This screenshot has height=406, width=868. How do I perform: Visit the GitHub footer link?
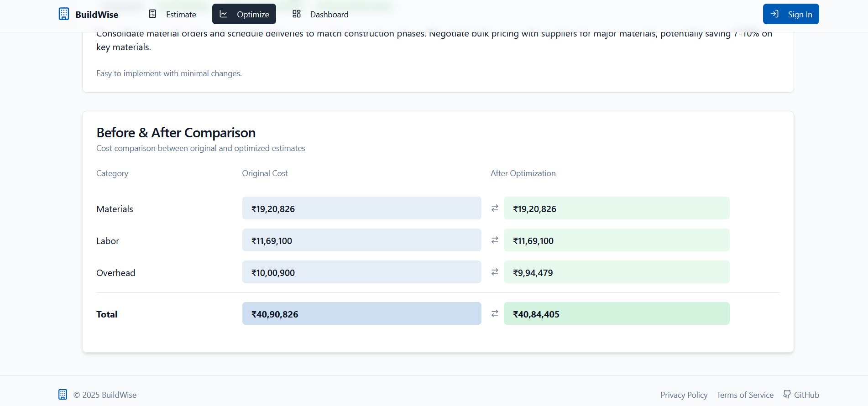806,395
